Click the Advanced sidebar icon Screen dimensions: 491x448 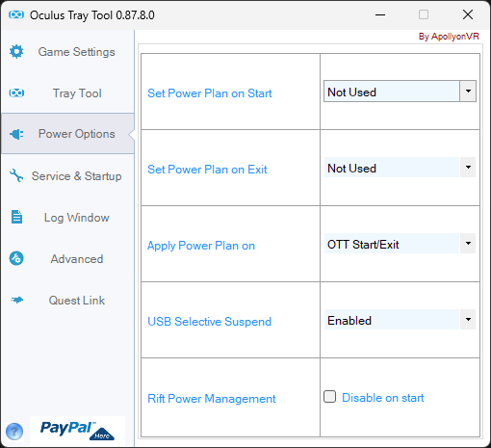tap(16, 258)
